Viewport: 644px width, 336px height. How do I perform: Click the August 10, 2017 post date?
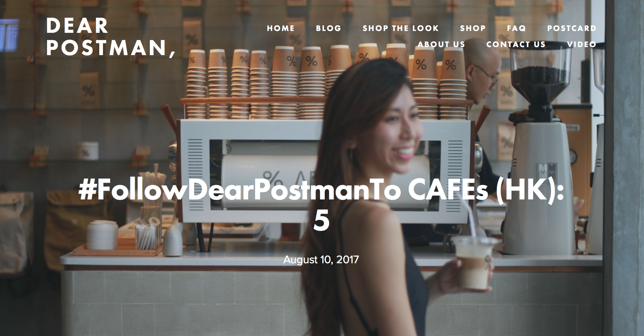tap(321, 259)
